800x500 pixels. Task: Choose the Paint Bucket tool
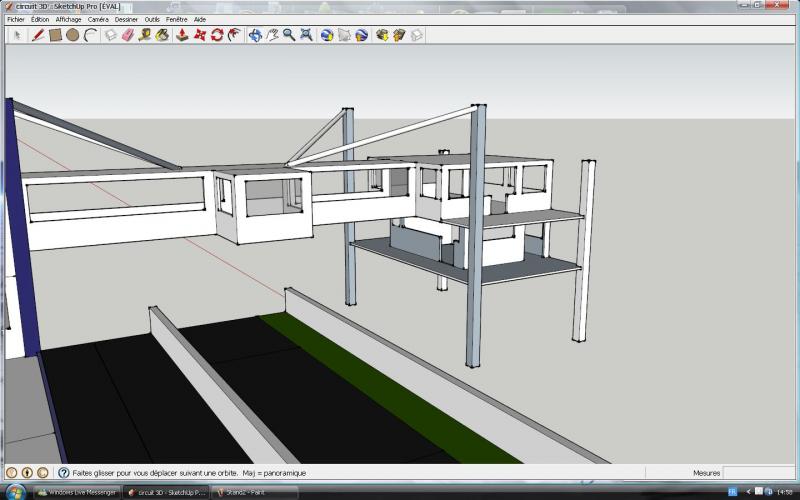coord(161,34)
